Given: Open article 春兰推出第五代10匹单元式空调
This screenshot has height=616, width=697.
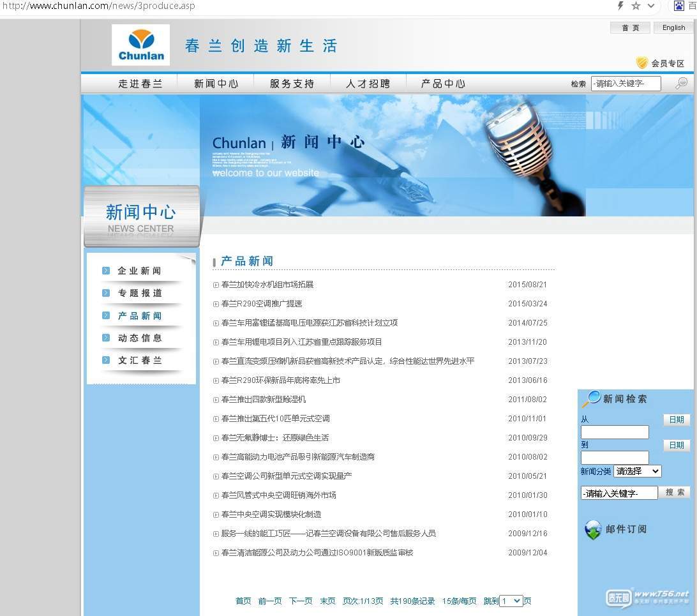Looking at the screenshot, I should (275, 418).
